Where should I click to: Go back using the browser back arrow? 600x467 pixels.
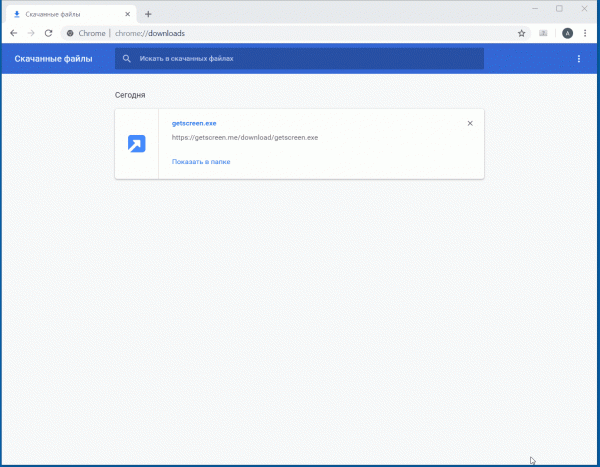click(13, 33)
